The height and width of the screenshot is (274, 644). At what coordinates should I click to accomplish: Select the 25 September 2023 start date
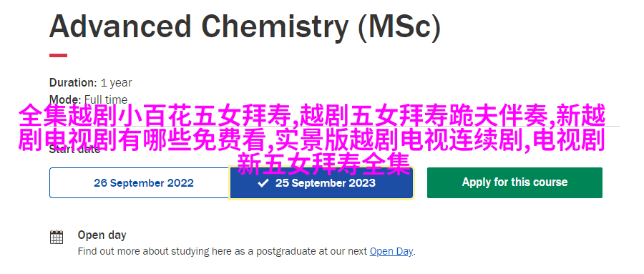click(321, 183)
